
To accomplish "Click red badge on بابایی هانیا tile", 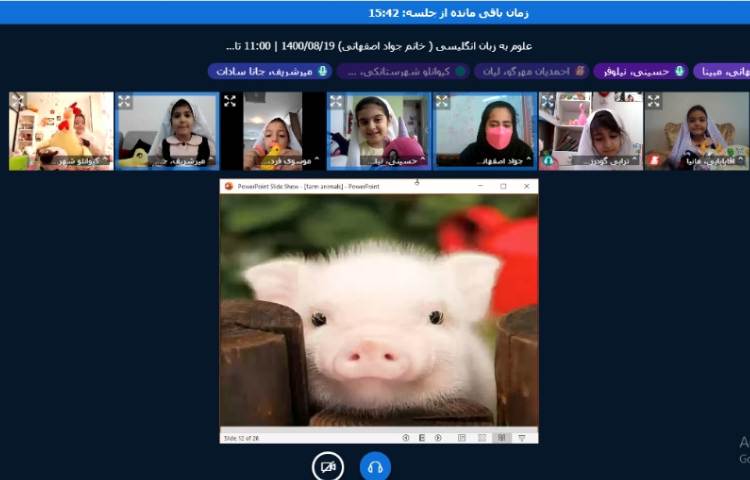I will [x=654, y=161].
